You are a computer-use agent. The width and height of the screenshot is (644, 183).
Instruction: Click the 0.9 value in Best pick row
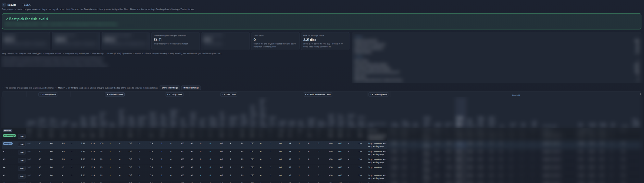tap(151, 144)
